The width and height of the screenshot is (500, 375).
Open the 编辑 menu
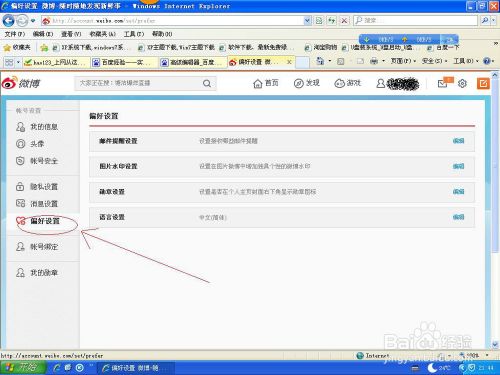coord(43,34)
